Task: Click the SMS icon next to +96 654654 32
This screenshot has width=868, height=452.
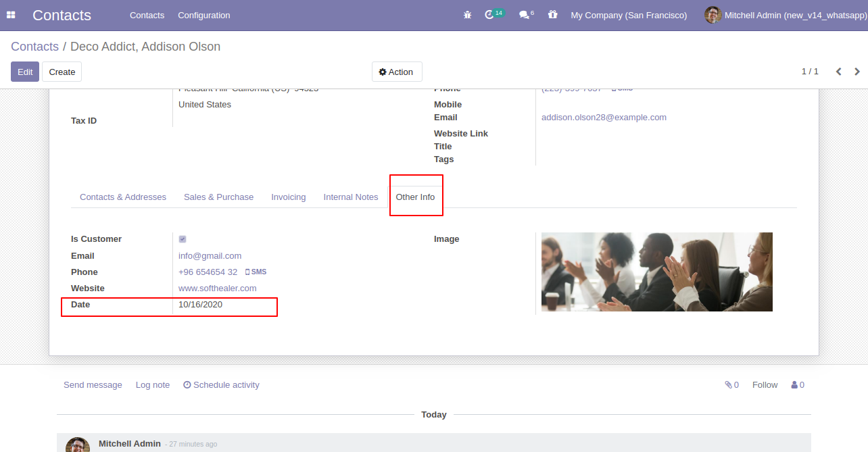Action: pos(256,272)
